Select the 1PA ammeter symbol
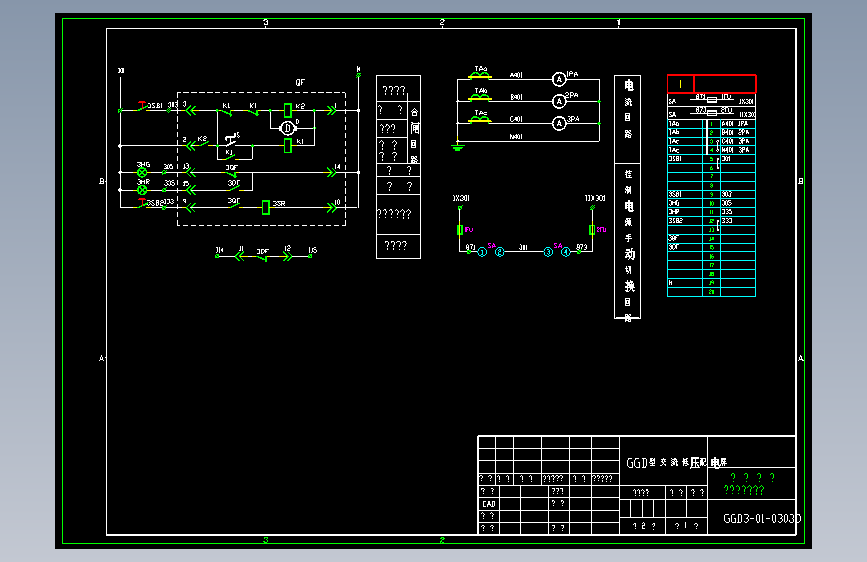Image resolution: width=867 pixels, height=562 pixels. click(559, 80)
